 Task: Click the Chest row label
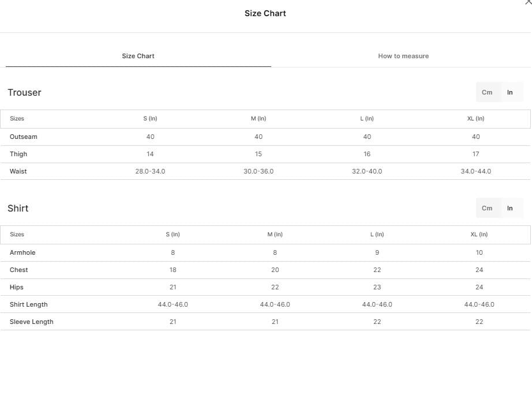[x=18, y=270]
